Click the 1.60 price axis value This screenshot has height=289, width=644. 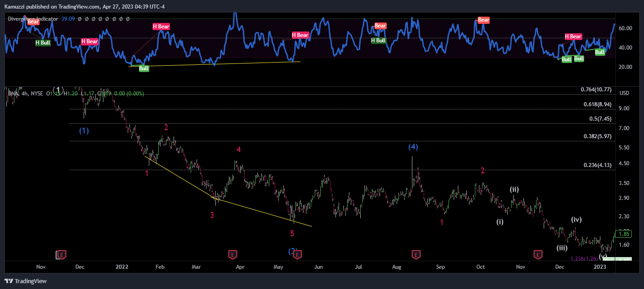tap(624, 245)
